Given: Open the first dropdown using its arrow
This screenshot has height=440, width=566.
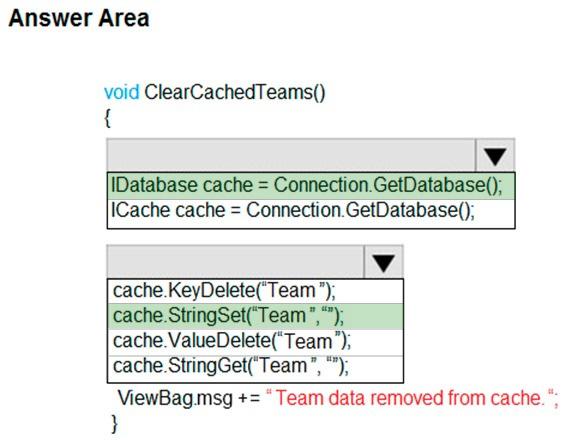Looking at the screenshot, I should [x=495, y=156].
